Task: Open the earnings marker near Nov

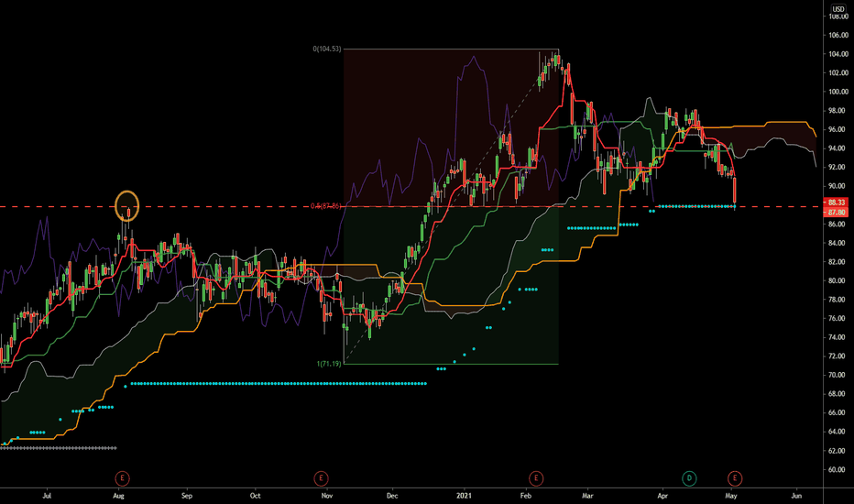Action: click(321, 478)
